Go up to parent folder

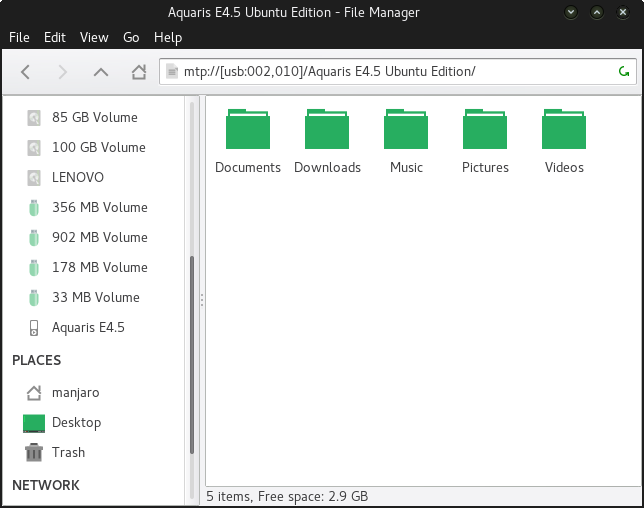point(100,72)
